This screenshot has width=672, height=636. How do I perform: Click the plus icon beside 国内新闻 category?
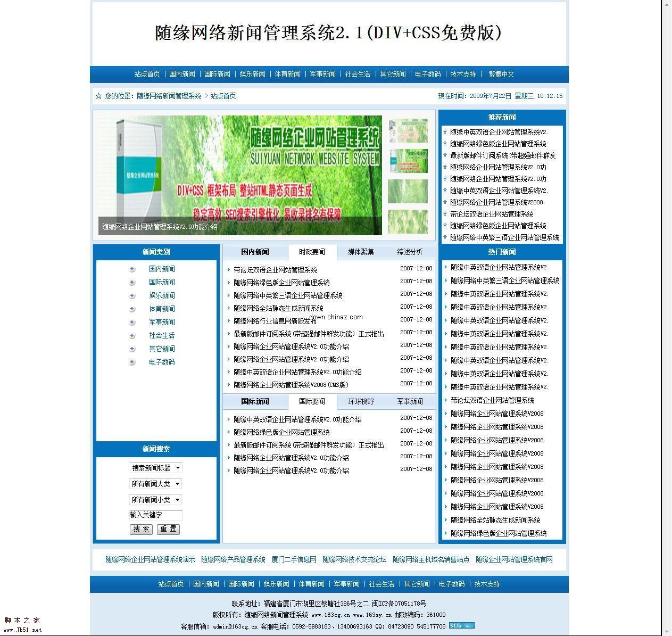(x=132, y=269)
